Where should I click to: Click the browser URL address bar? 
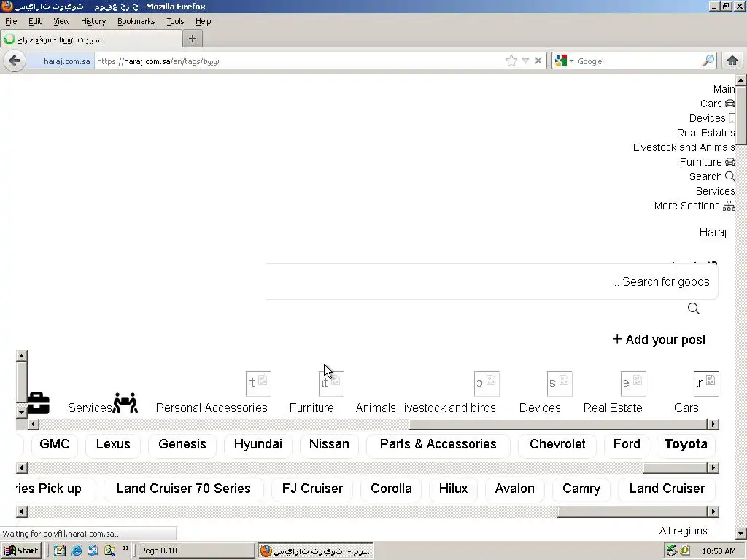click(x=300, y=61)
